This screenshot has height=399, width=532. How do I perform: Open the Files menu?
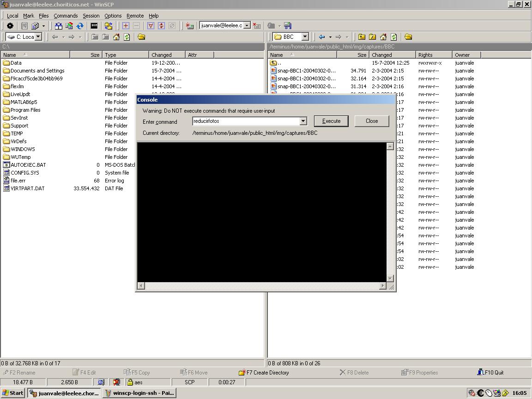click(x=43, y=16)
